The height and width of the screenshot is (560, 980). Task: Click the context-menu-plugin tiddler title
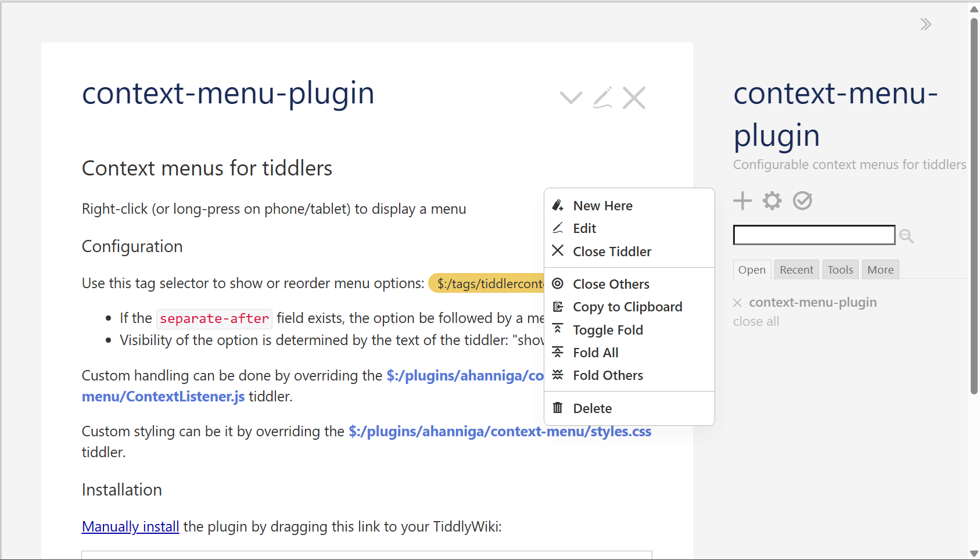228,94
